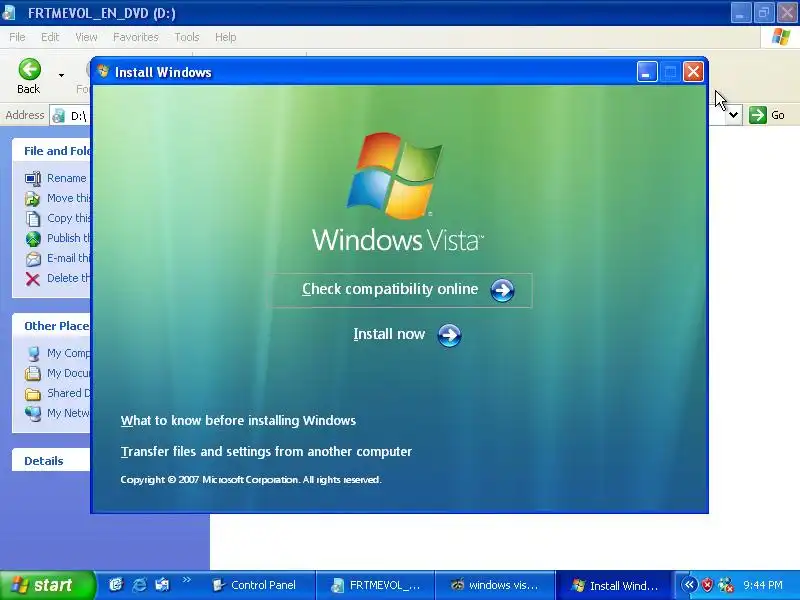
Task: Open What to know before installing Windows
Action: (x=238, y=420)
